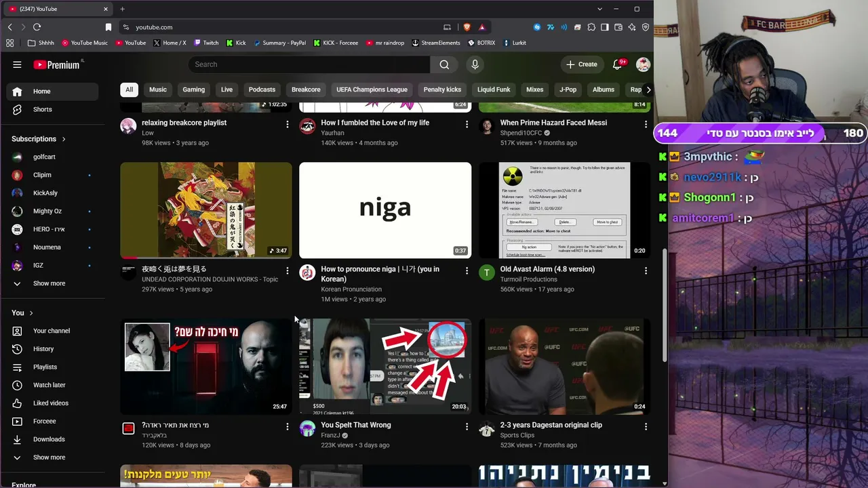Screen dimensions: 868x488
Task: Toggle the Brave sidebar panel button
Action: [605, 27]
